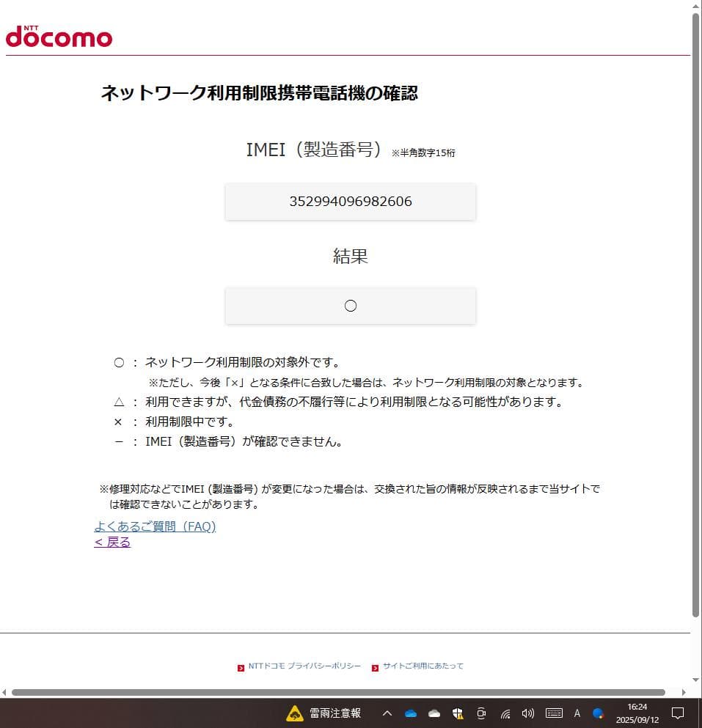Screen dimensions: 702x728
Task: Click the 結果 result field showing ○
Action: (350, 306)
